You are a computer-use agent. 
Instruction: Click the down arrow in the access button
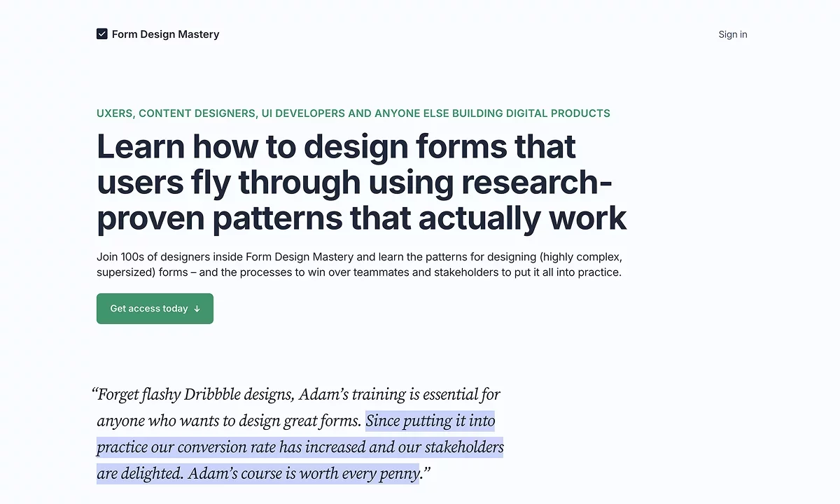pyautogui.click(x=197, y=309)
